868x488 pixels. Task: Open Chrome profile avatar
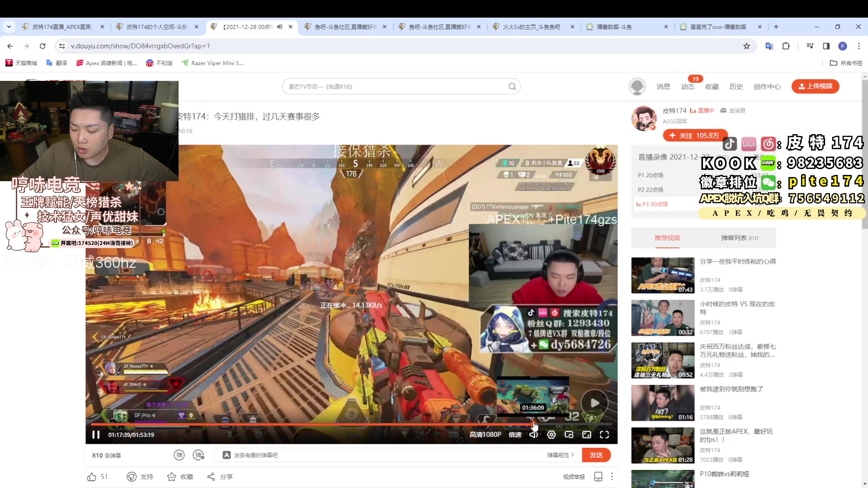click(x=843, y=46)
